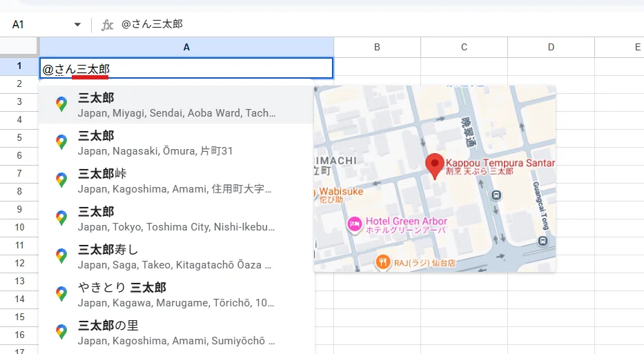Click Hotel Green Arbor map label
This screenshot has height=354, width=644.
[406, 225]
